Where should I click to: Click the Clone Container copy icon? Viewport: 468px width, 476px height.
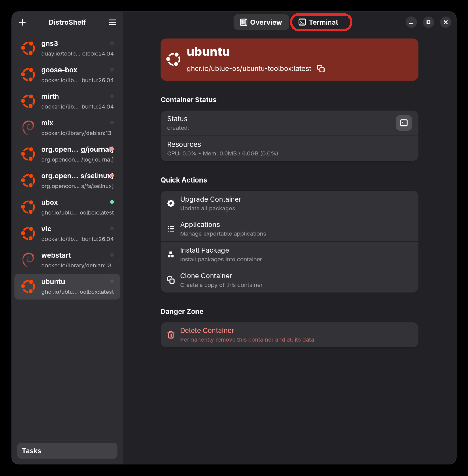coord(171,280)
